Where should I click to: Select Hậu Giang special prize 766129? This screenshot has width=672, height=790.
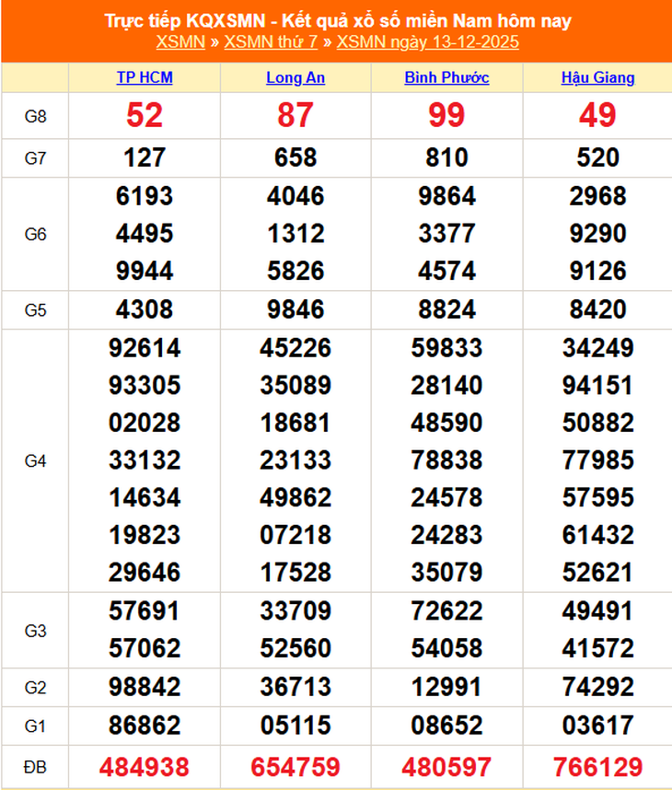click(x=598, y=767)
